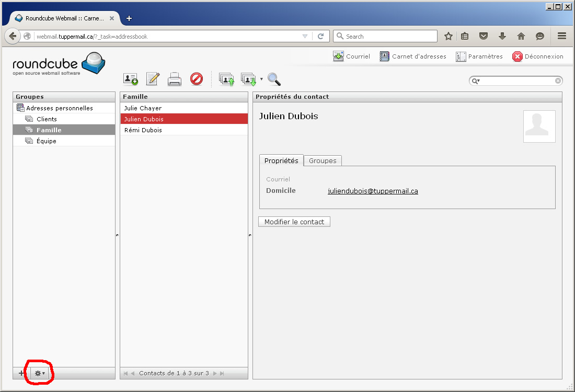
Task: Click the plus icon to add group
Action: pyautogui.click(x=21, y=373)
